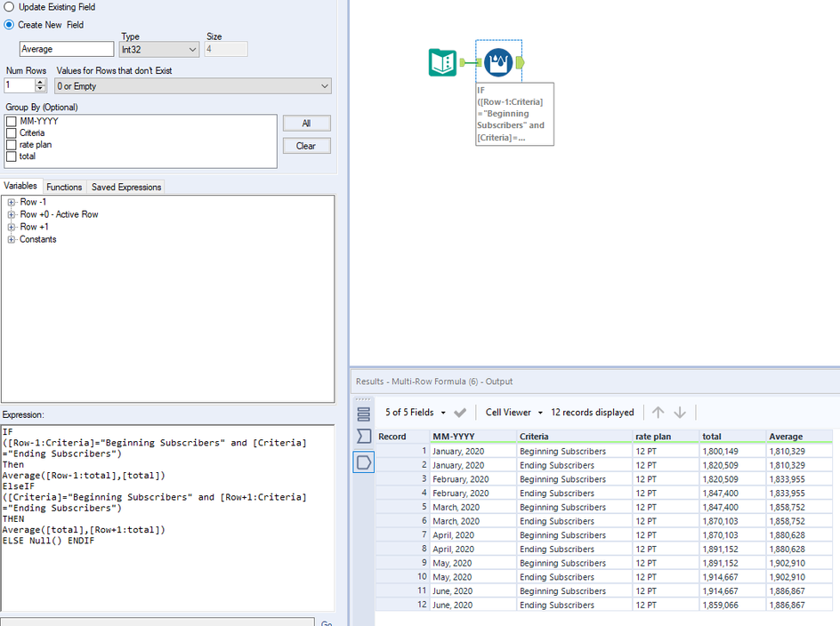Click inside the Expression editor text
The width and height of the screenshot is (840, 626).
167,517
